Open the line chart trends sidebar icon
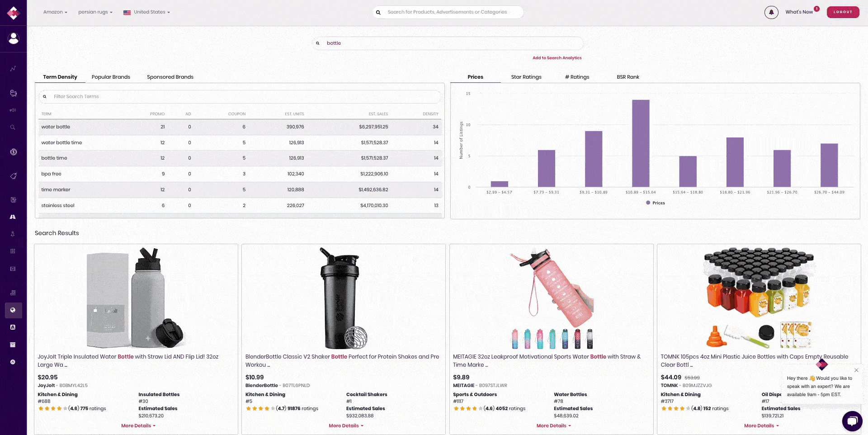 (x=13, y=69)
